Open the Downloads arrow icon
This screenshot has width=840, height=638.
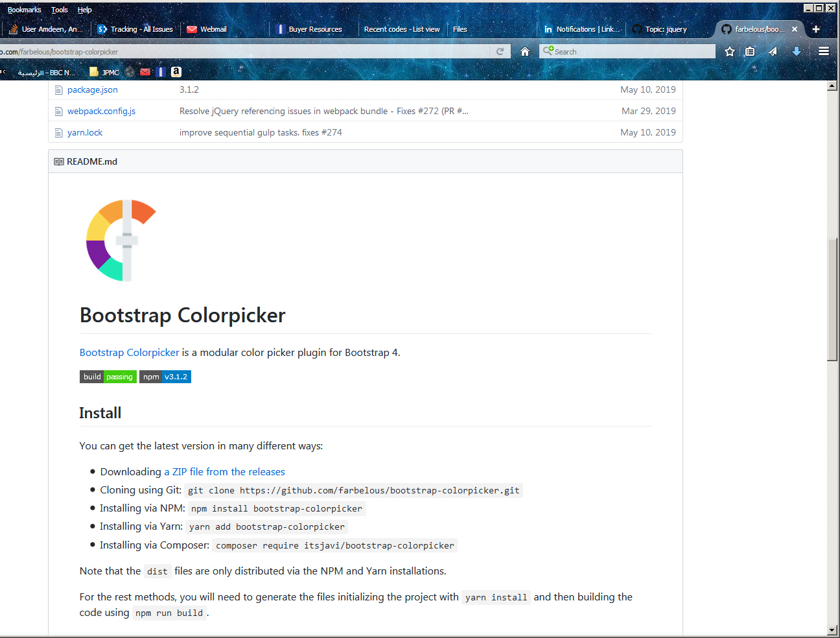click(797, 52)
